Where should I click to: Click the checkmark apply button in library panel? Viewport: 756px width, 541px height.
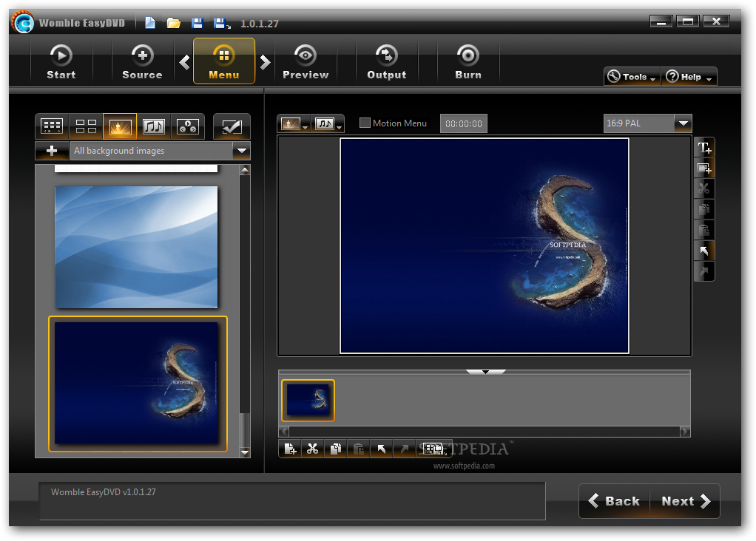click(232, 126)
